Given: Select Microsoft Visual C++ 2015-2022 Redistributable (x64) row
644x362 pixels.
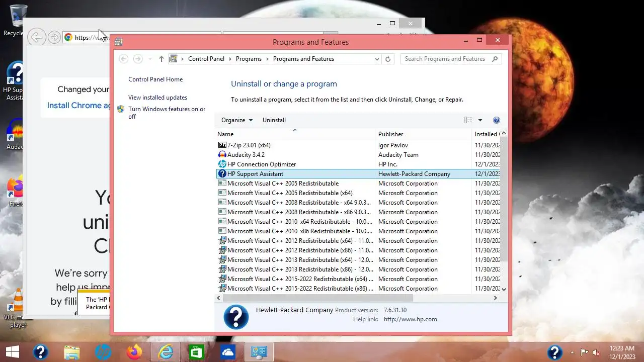Looking at the screenshot, I should [357, 279].
